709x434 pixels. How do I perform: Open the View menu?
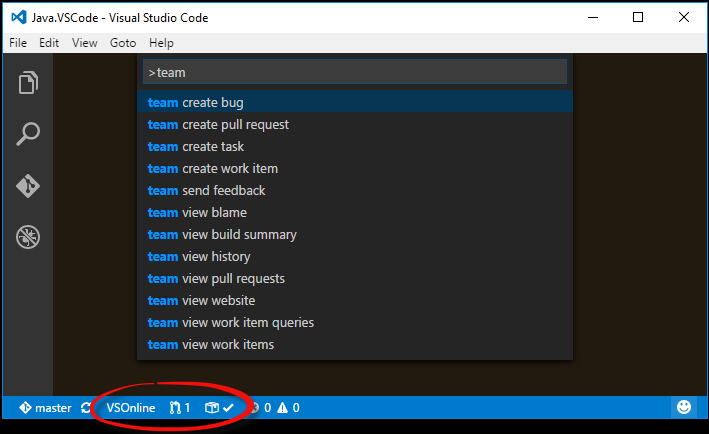[85, 43]
